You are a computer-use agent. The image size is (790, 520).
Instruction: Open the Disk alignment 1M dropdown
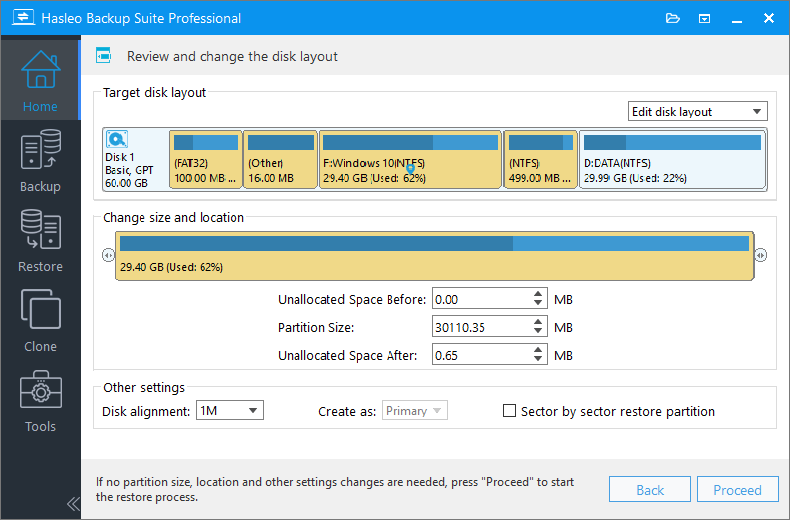pyautogui.click(x=229, y=411)
